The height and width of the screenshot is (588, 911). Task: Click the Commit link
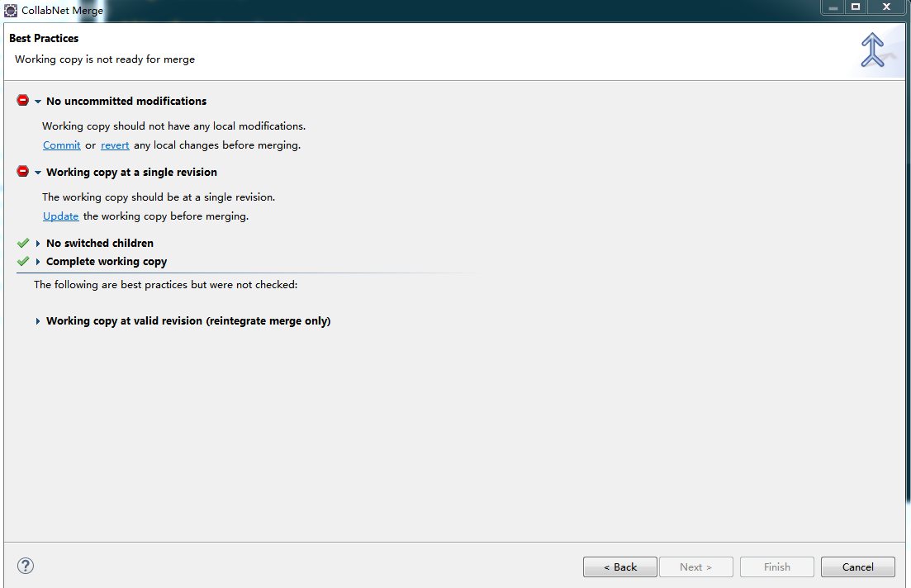(61, 145)
